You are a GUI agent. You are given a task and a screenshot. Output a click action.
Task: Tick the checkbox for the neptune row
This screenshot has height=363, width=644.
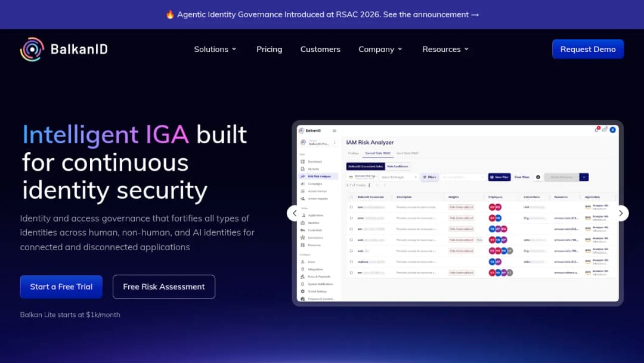[351, 262]
